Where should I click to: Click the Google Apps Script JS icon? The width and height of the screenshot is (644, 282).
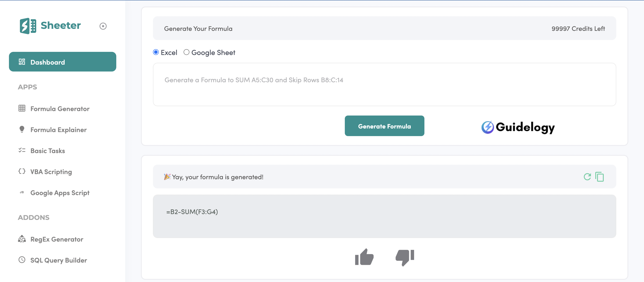pos(22,192)
